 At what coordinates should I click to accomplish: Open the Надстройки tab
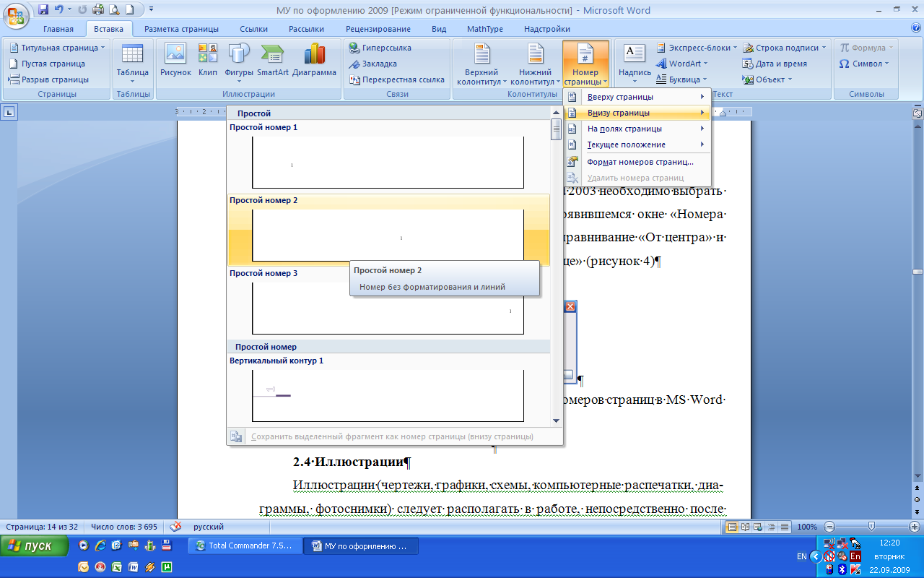(x=546, y=29)
